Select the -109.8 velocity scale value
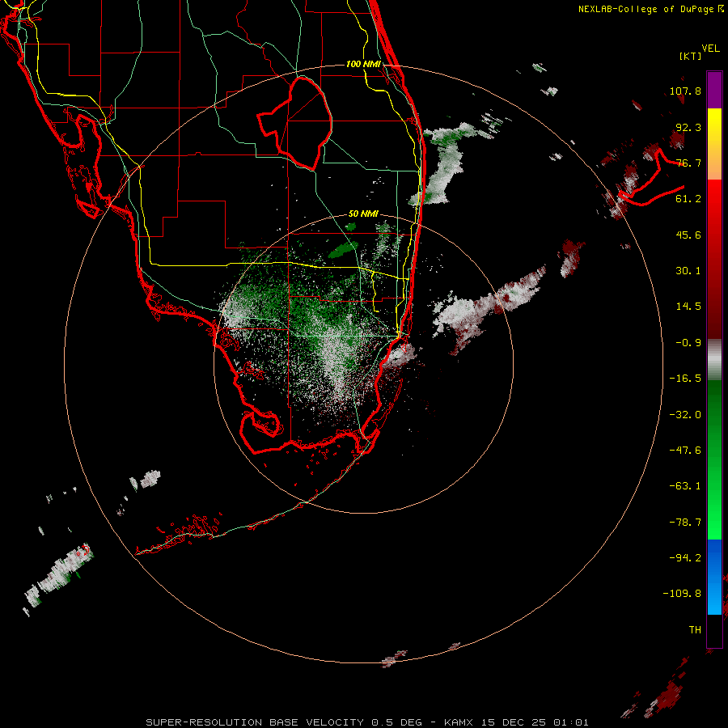The width and height of the screenshot is (728, 728). tap(682, 594)
